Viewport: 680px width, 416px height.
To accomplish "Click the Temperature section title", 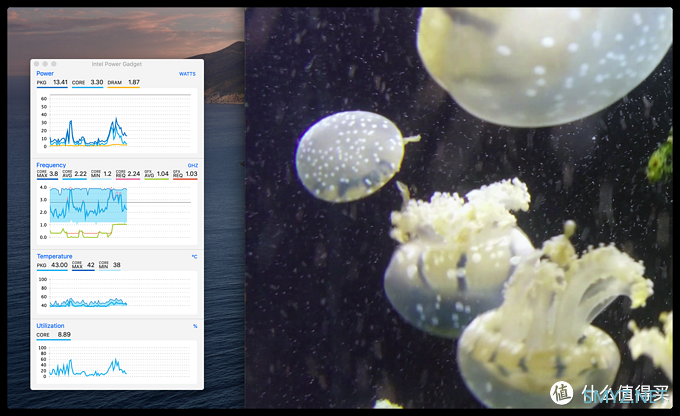I will tap(54, 256).
